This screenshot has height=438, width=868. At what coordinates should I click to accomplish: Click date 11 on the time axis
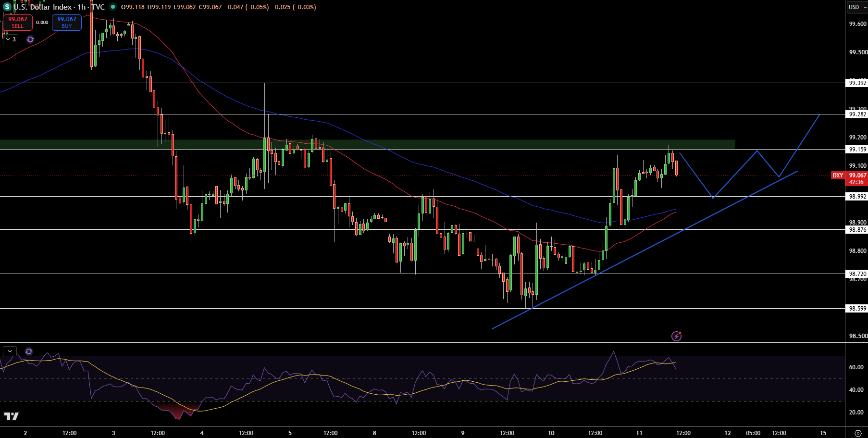click(639, 433)
